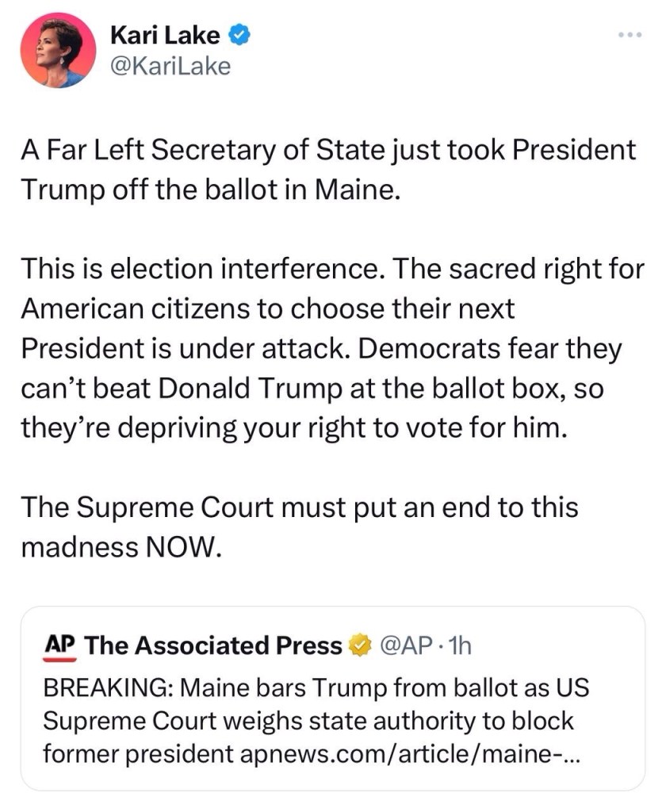Click the @AP handle in quoted post
Viewport: 666px width, 812px height.
(x=406, y=646)
